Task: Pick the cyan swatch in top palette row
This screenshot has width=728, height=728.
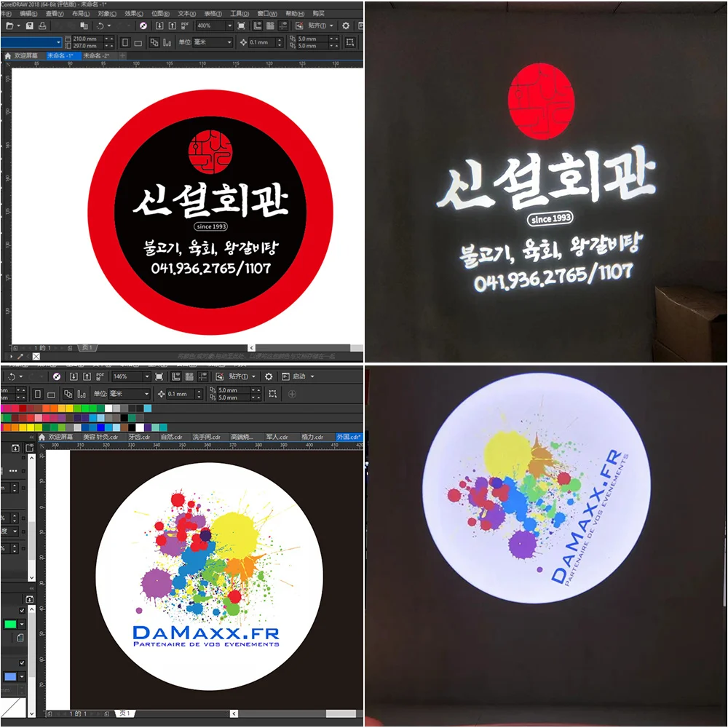Action: pos(148,408)
